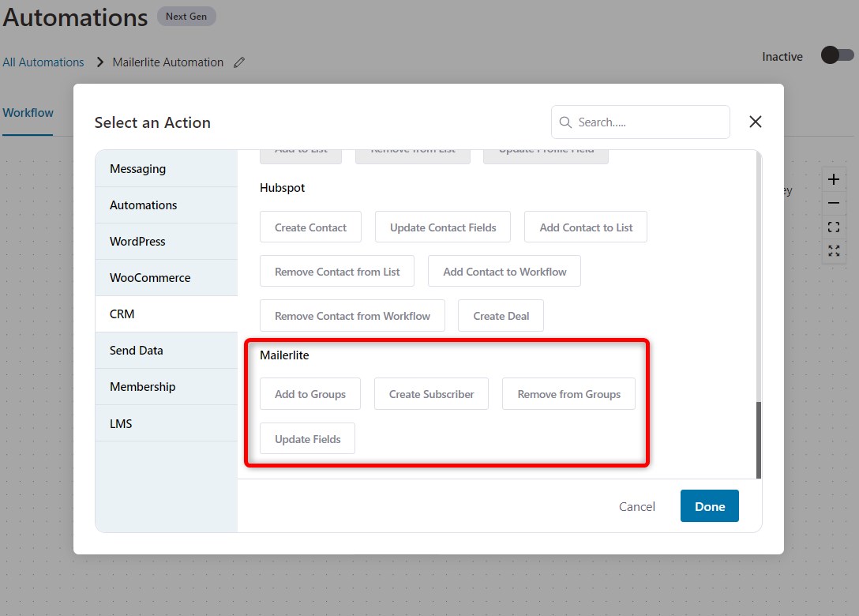Select Create Deal action
This screenshot has height=616, width=859.
click(x=501, y=316)
